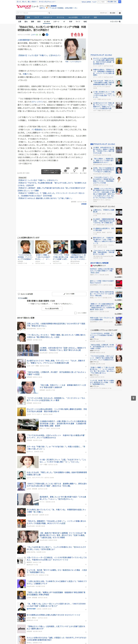Open the 牛丼店 takeout article thumbnail
Screen dimensions: 138x644
click(61, 247)
